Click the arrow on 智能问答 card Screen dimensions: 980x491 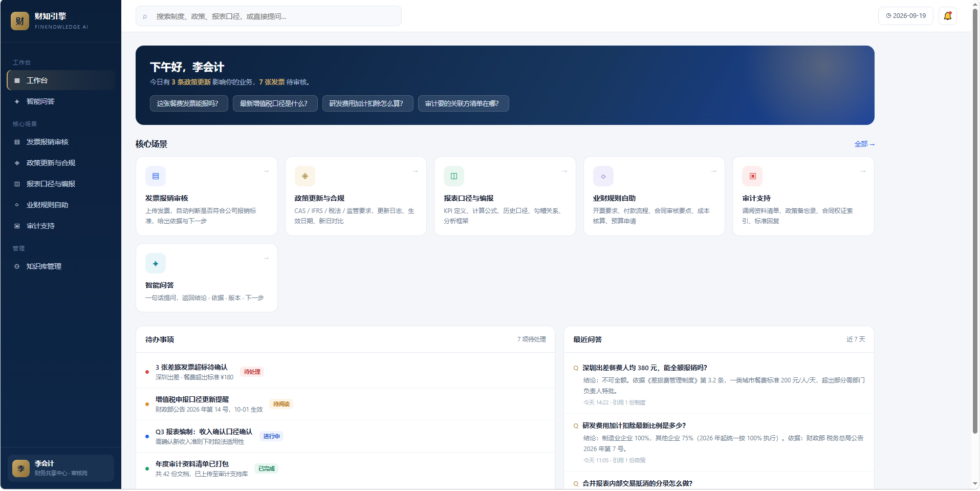click(x=266, y=258)
